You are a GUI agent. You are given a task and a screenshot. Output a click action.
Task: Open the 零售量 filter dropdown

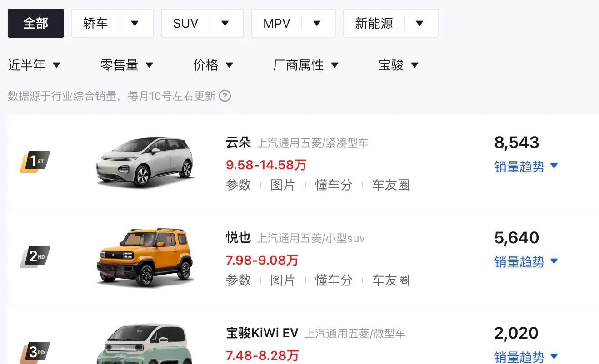[x=127, y=65]
